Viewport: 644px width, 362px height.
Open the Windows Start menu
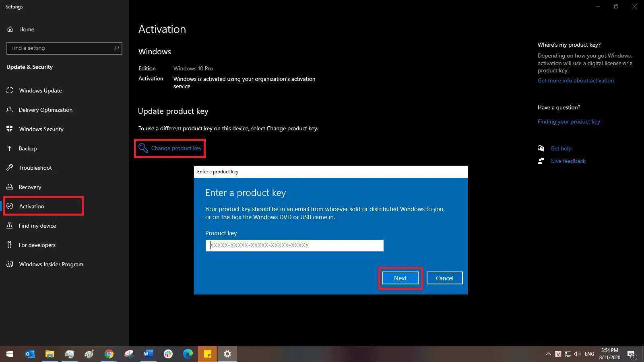pos(10,354)
